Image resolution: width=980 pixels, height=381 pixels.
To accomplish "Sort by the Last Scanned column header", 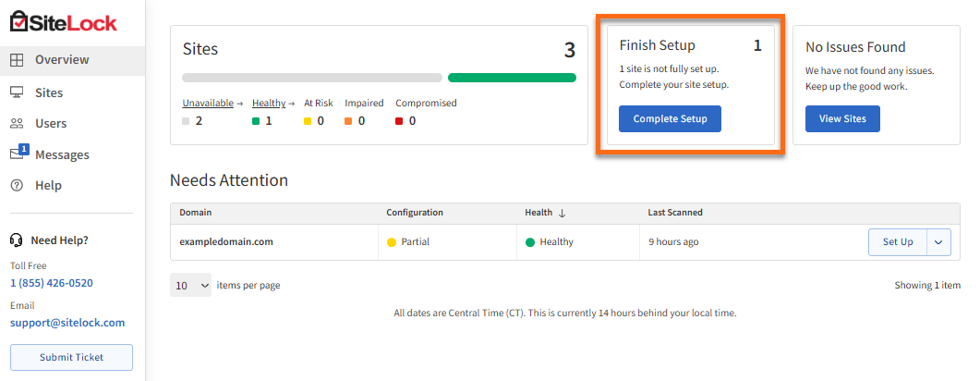I will 675,213.
